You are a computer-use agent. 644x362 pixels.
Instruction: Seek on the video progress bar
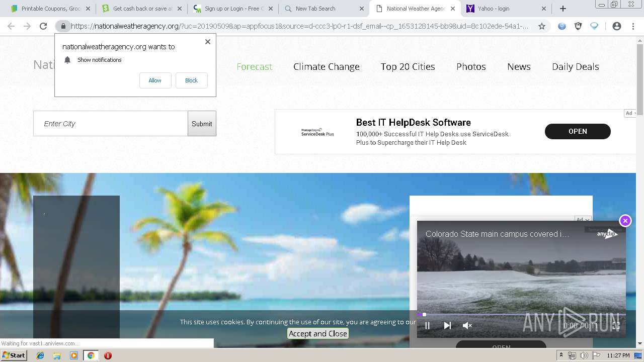pos(521,315)
